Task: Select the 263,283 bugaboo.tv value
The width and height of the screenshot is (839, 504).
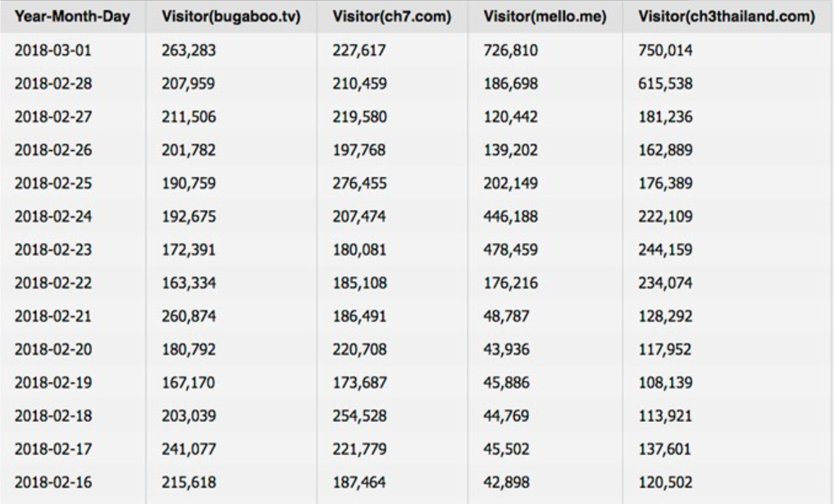Action: [x=189, y=50]
